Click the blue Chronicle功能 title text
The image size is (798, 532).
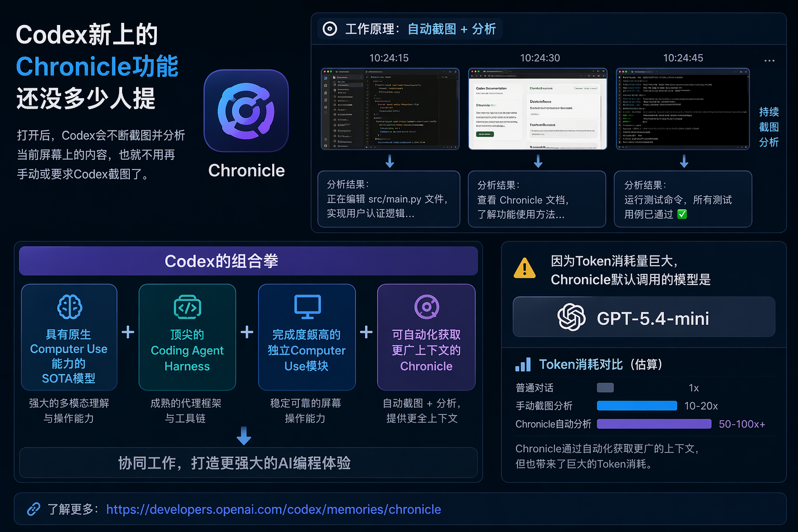(97, 66)
